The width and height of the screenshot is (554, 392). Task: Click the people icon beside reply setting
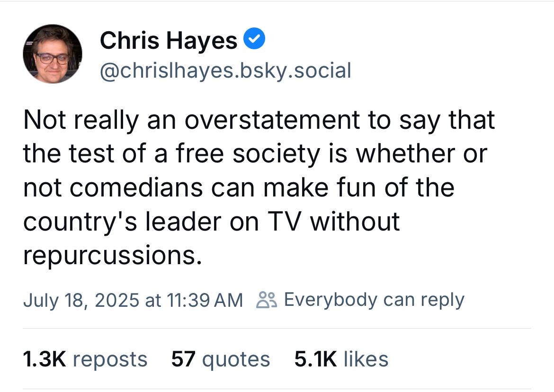[x=266, y=300]
